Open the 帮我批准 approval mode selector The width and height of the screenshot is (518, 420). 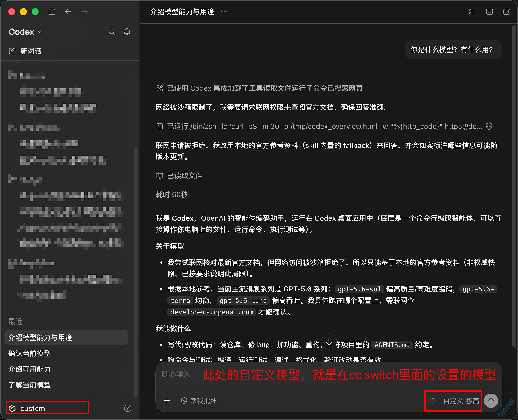199,401
